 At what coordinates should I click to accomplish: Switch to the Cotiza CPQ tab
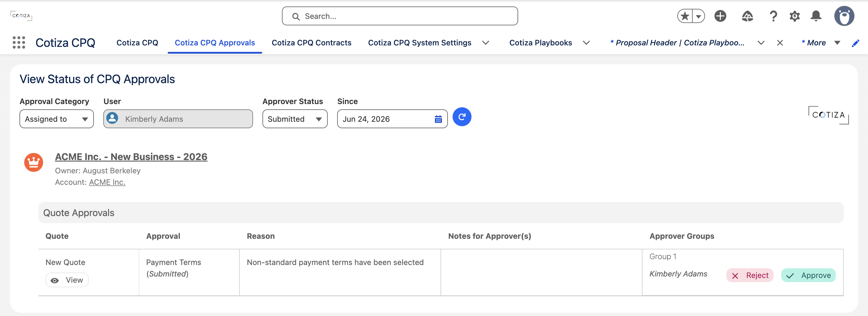click(137, 43)
